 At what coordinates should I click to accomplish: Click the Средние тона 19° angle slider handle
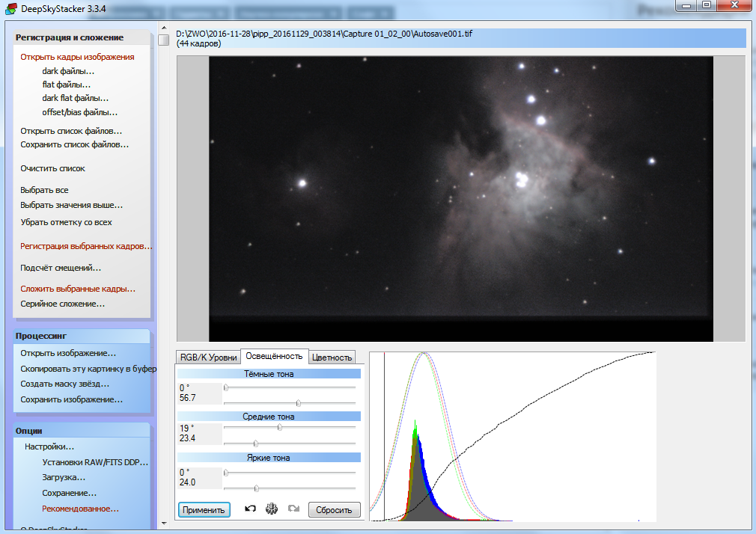(x=280, y=428)
